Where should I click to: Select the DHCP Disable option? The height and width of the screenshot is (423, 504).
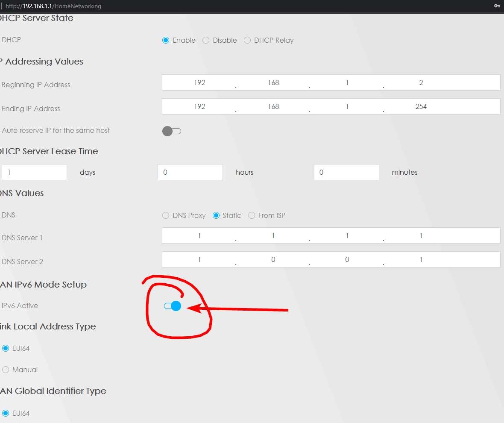click(206, 40)
